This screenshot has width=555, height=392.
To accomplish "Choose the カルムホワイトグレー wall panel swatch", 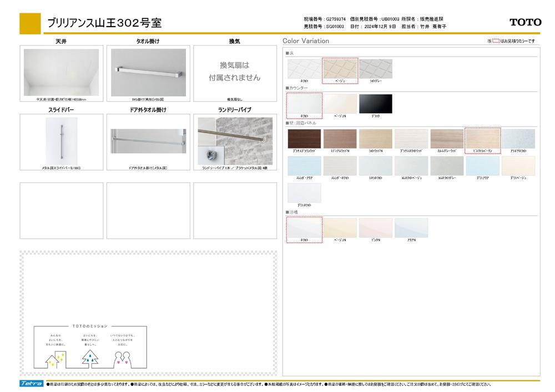I will coord(447,166).
